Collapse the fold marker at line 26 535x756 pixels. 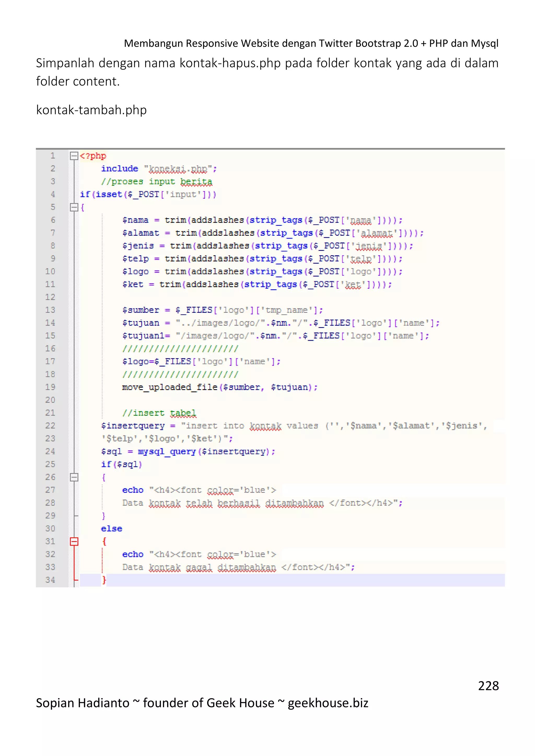[x=74, y=477]
